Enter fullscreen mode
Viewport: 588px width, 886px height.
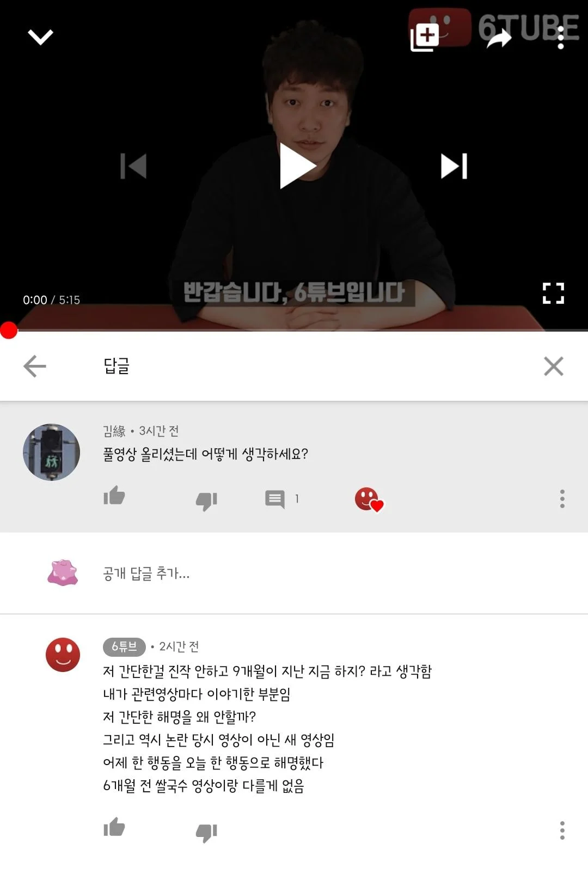point(553,293)
